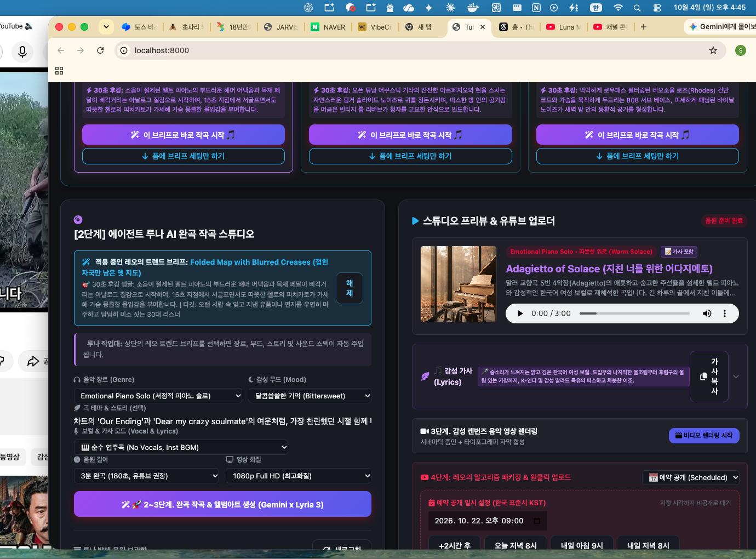The image size is (756, 559).
Task: Open the Docker whale menu bar icon
Action: tap(473, 8)
